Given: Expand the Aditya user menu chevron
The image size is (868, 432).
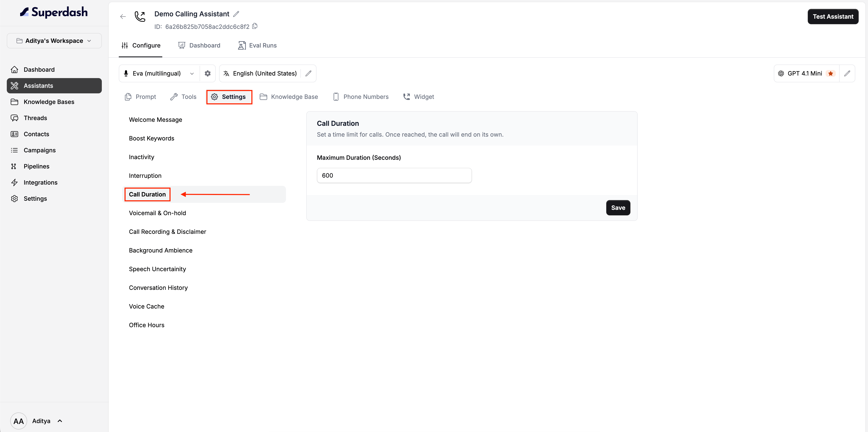Looking at the screenshot, I should click(x=60, y=421).
